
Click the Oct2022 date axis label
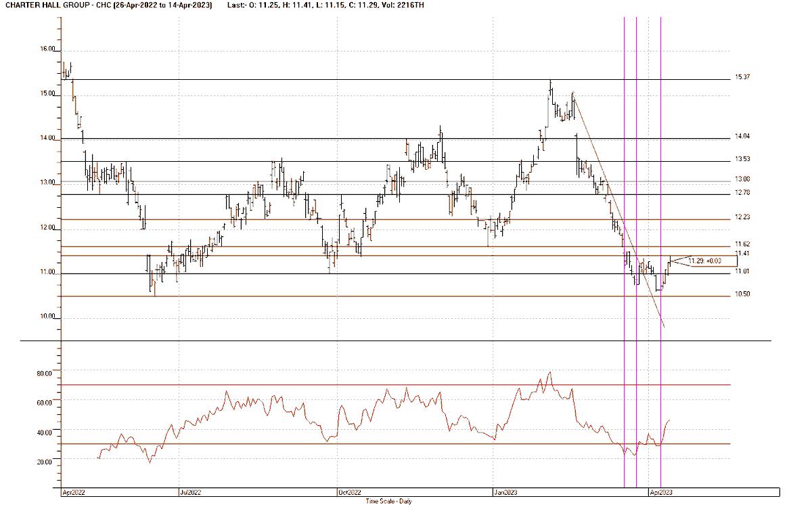point(348,493)
